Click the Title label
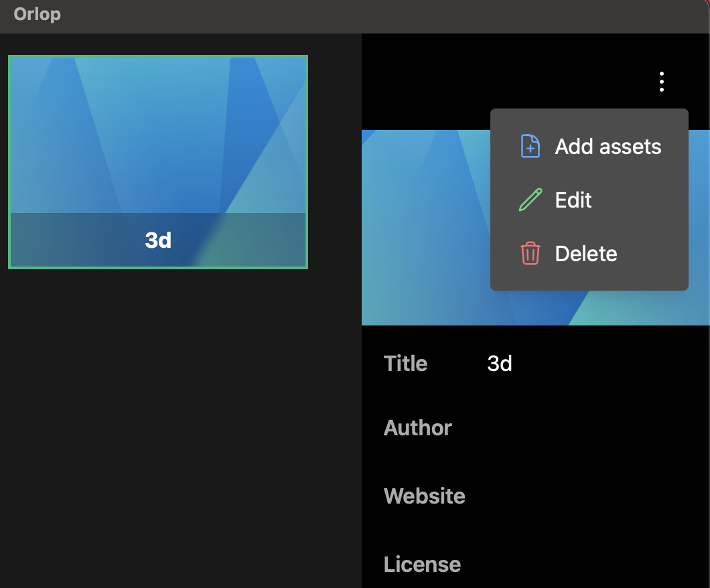Viewport: 710px width, 588px height. (x=405, y=364)
